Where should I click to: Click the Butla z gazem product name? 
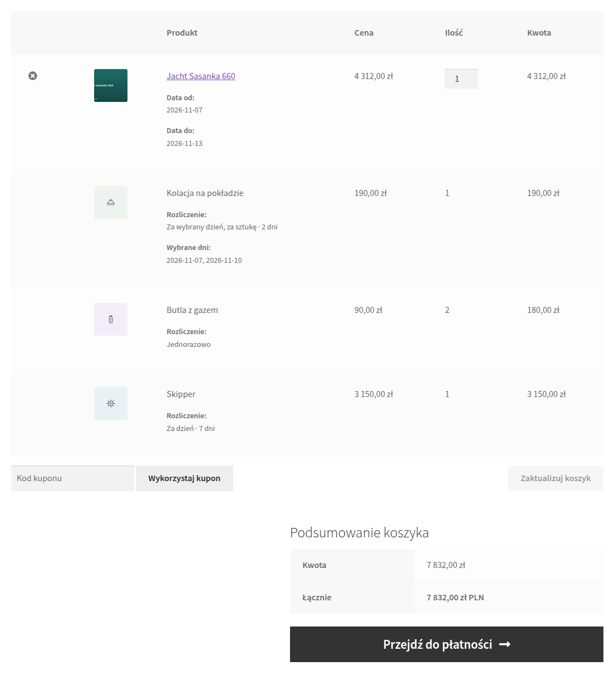[x=192, y=310]
